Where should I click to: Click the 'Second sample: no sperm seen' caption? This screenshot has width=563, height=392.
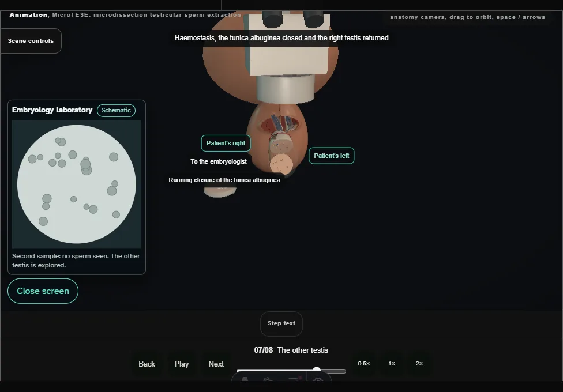pos(76,261)
